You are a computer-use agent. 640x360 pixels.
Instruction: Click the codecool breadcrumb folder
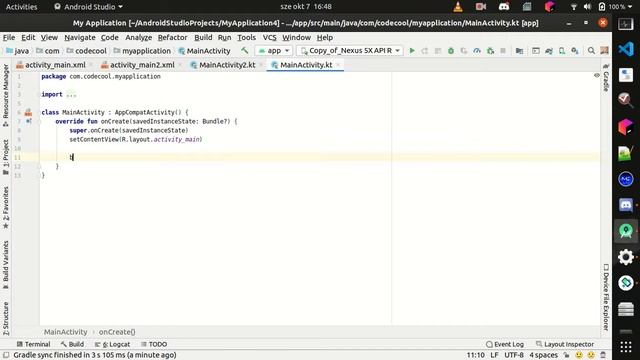pos(86,51)
